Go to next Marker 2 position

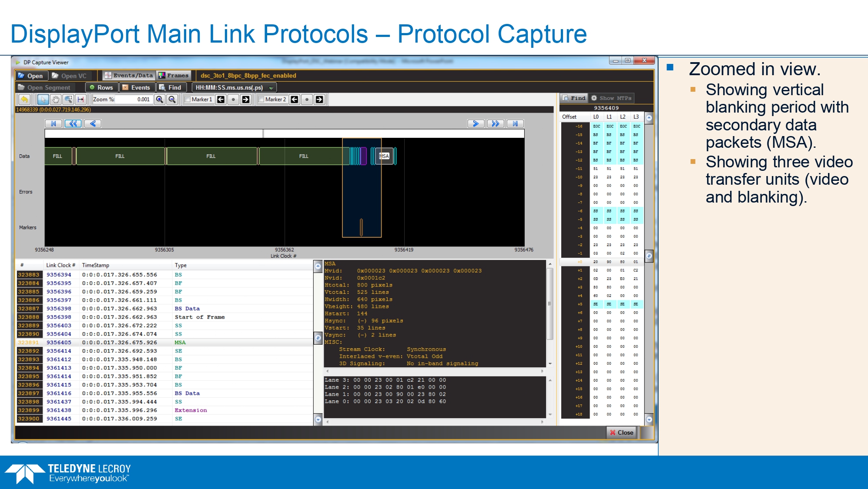pyautogui.click(x=319, y=100)
